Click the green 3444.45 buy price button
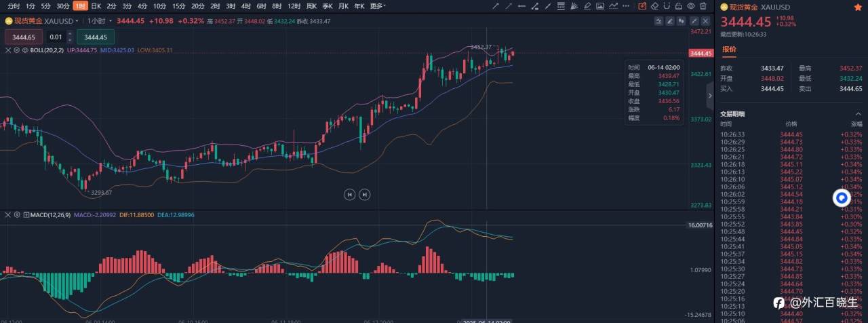 point(96,37)
